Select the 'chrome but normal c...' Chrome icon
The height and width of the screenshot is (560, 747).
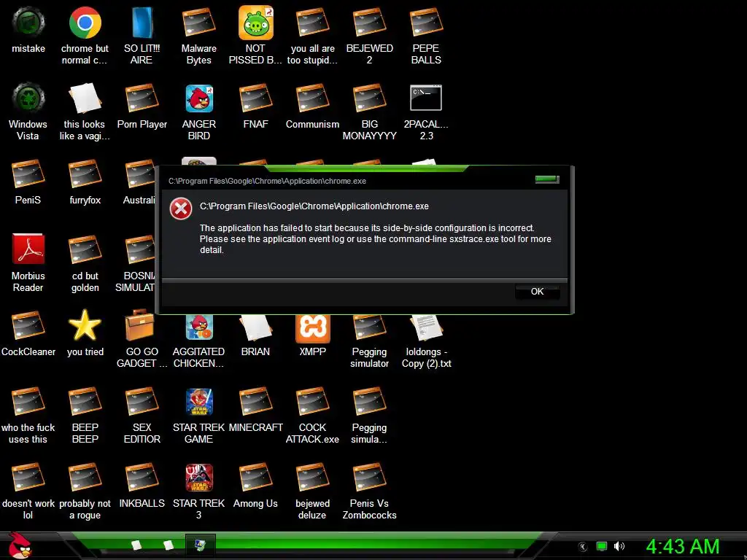[x=85, y=36]
